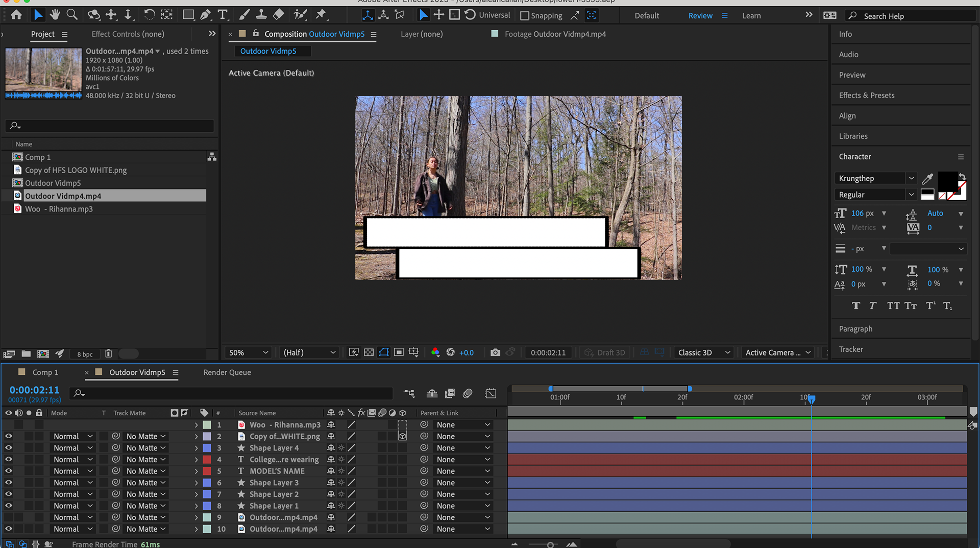Switch to the Review workspace
This screenshot has height=548, width=980.
700,16
